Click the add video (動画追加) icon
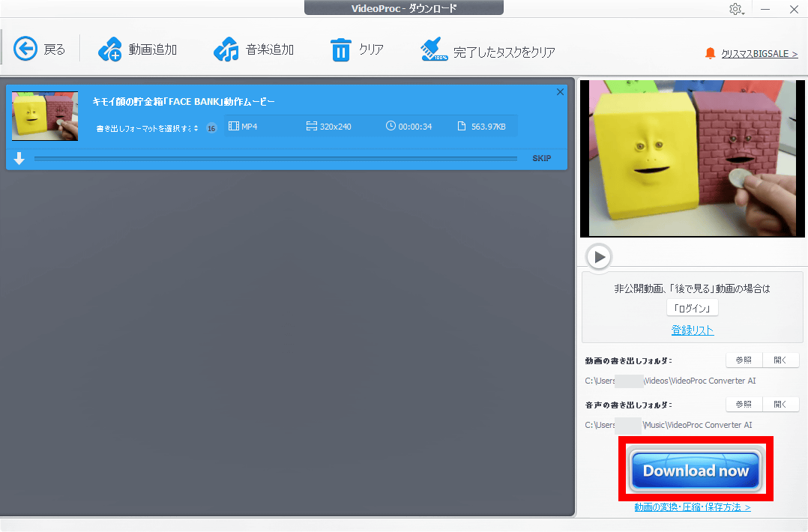808x532 pixels. coord(109,49)
